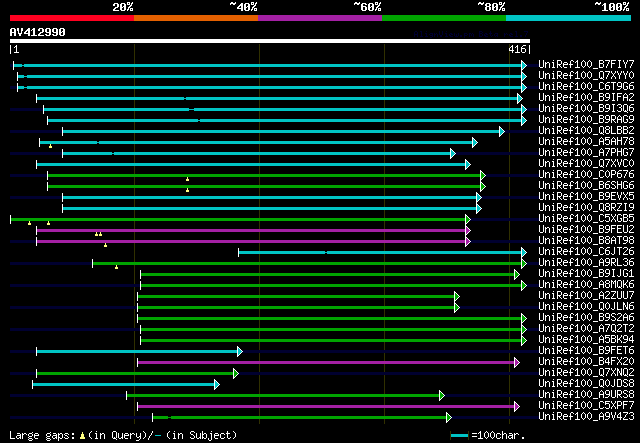
Task: Click the yellow gap marker under C0P676 bar
Action: click(187, 179)
